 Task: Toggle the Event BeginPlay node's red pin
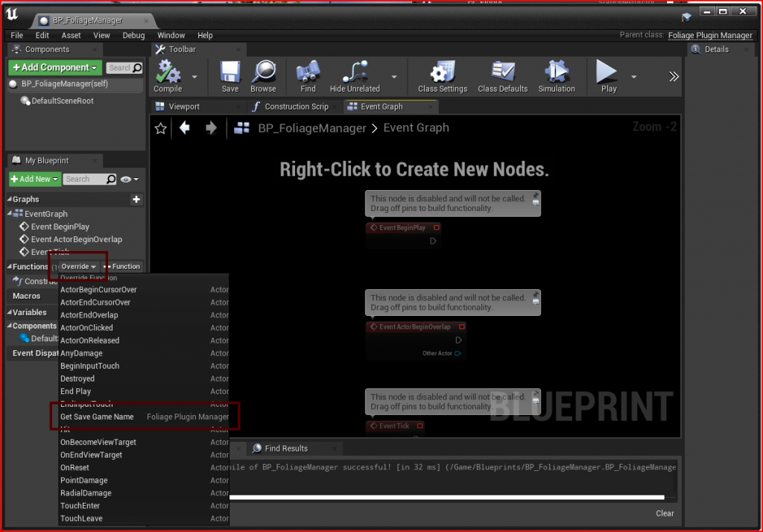tap(437, 227)
